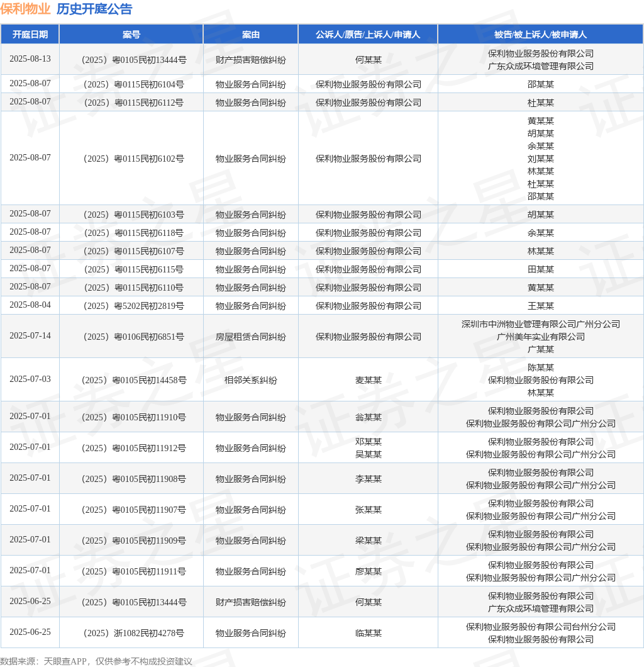
Task: Click the 保利物业 title text
Action: pyautogui.click(x=25, y=9)
